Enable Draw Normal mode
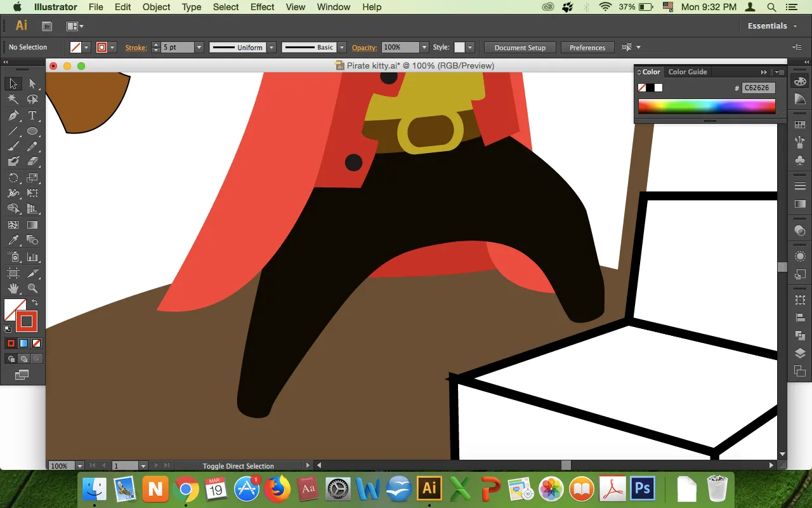Image resolution: width=812 pixels, height=508 pixels. 11,359
